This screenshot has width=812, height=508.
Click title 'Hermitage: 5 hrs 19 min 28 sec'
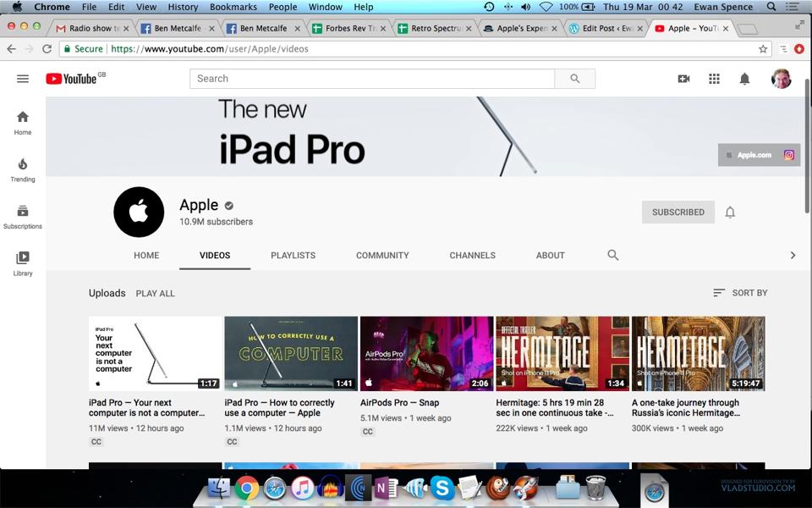click(x=555, y=408)
